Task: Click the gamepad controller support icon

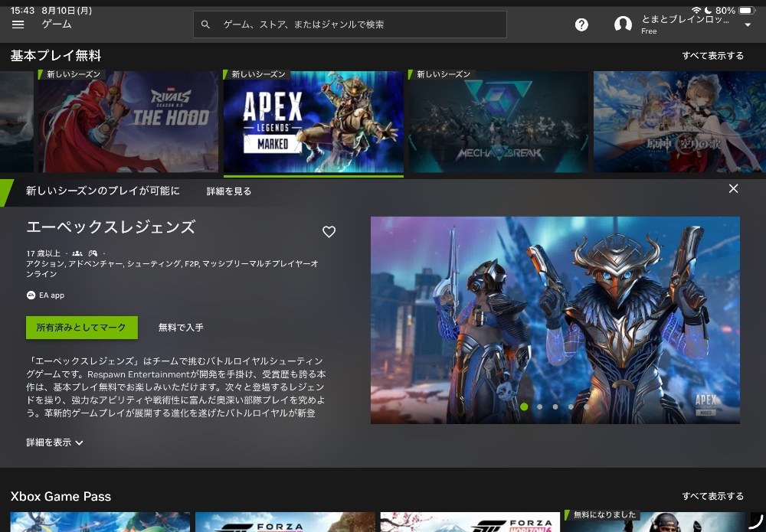Action: coord(93,253)
